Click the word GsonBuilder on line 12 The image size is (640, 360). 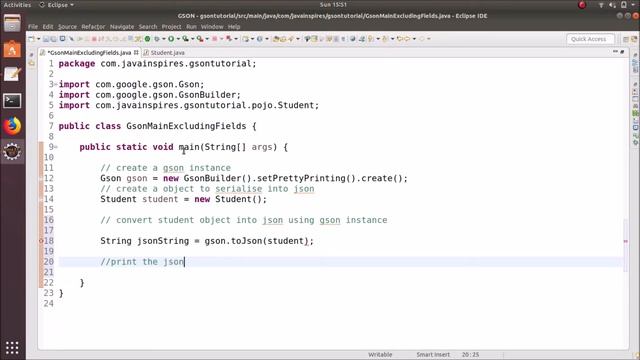(x=212, y=178)
